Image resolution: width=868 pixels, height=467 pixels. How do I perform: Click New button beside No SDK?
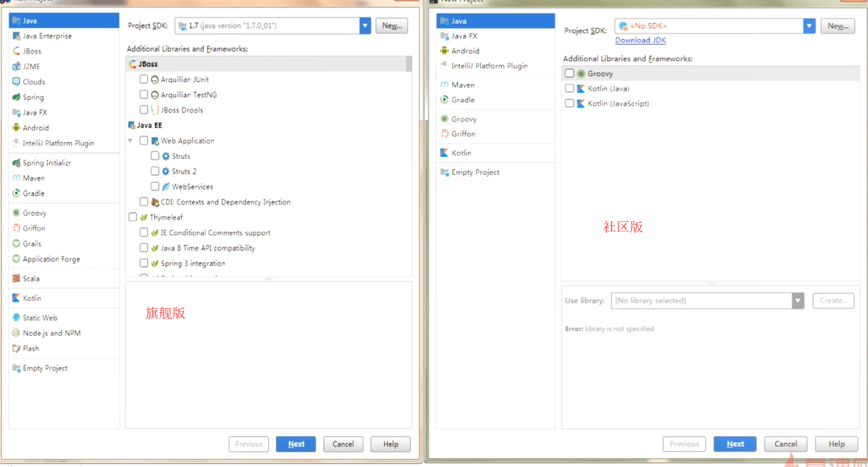[x=838, y=26]
